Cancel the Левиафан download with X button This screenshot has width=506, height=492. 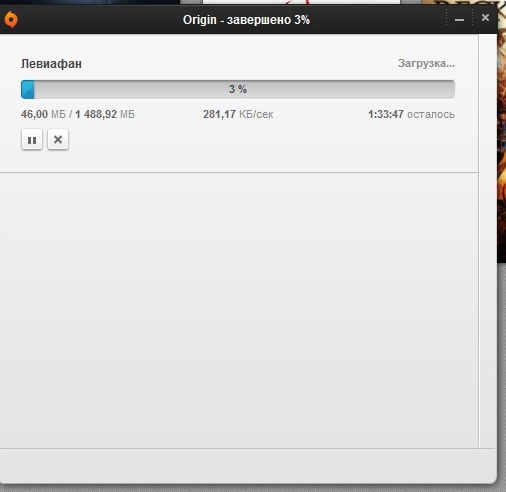click(x=58, y=140)
